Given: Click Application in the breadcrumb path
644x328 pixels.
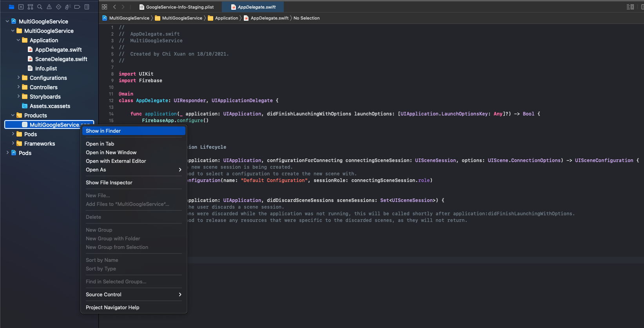Looking at the screenshot, I should pos(226,18).
